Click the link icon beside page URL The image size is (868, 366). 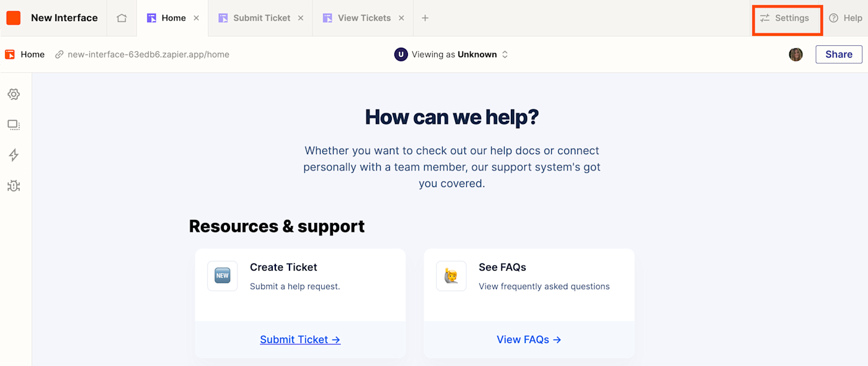[x=60, y=54]
